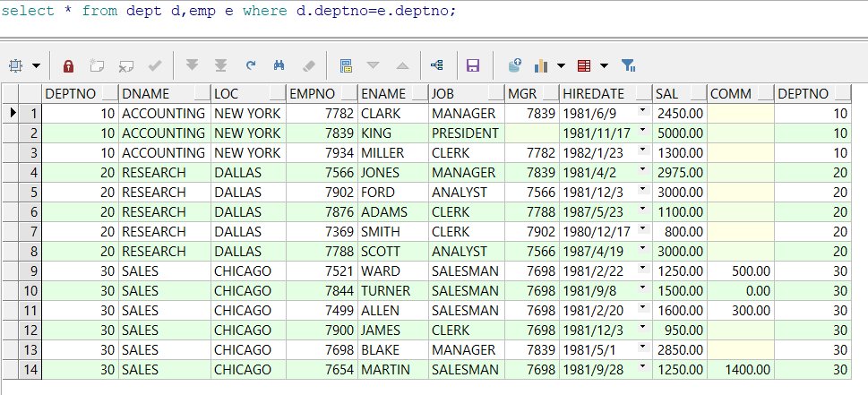Open date dropdown for 1981/4/2
This screenshot has width=868, height=395.
(642, 170)
